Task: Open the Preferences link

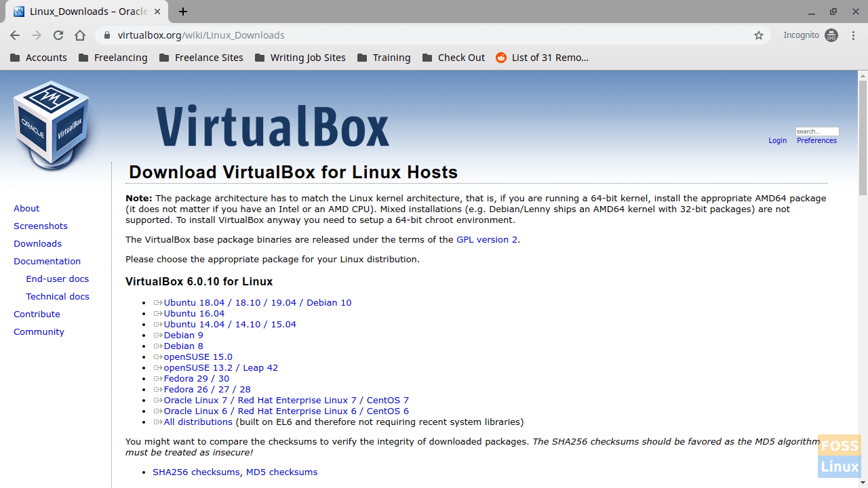Action: (x=816, y=140)
